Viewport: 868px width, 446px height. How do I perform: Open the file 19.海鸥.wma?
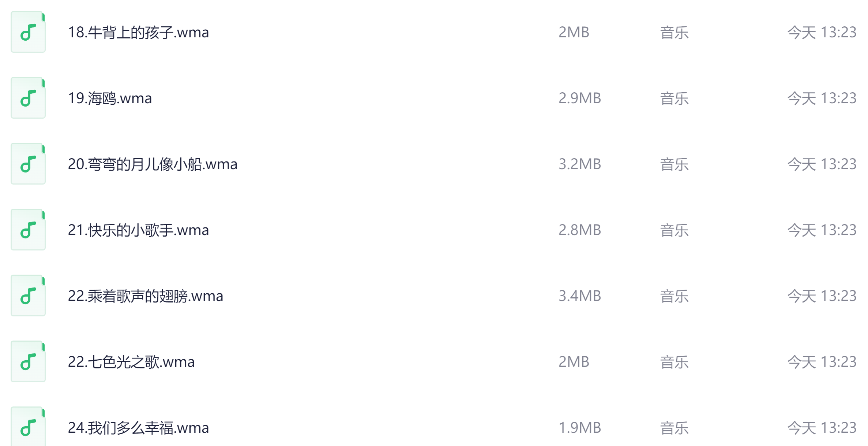coord(110,99)
